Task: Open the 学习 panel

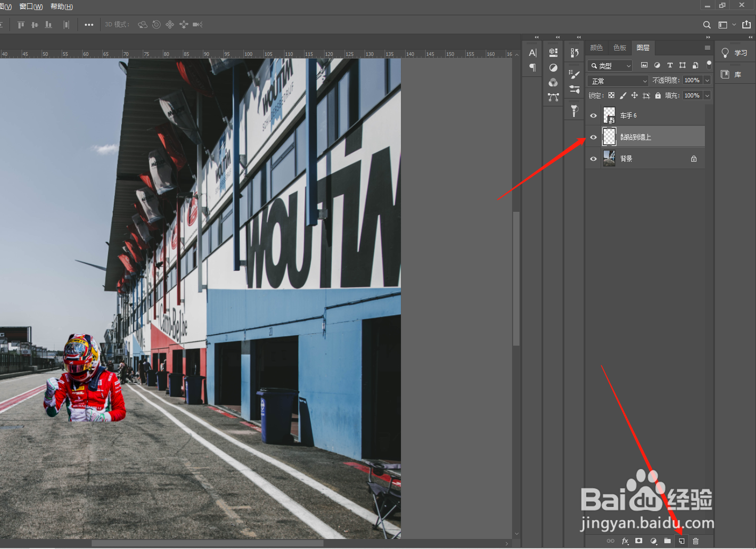Action: tap(735, 53)
